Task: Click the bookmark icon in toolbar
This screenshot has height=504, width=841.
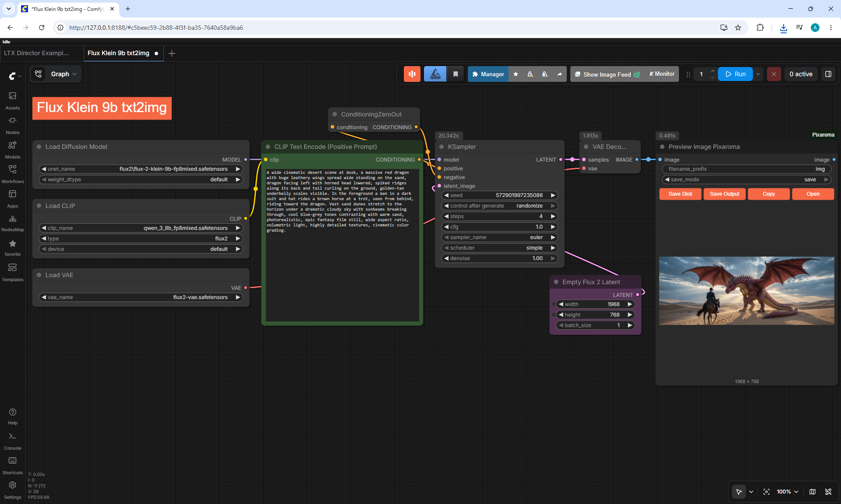Action: (x=456, y=74)
